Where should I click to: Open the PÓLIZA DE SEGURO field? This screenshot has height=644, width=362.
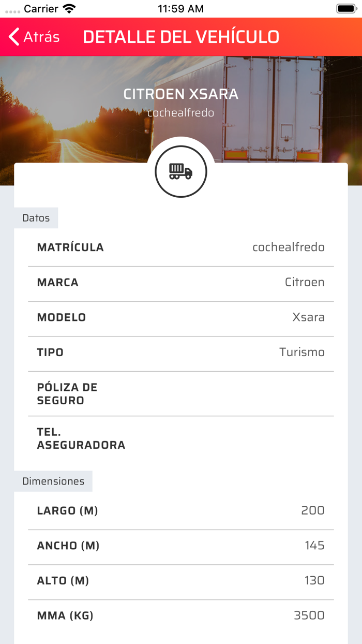click(181, 393)
